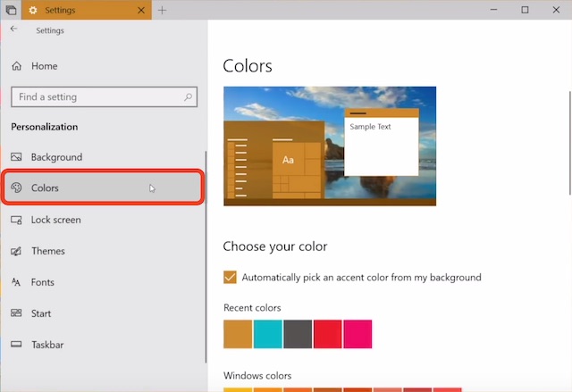Select Colors in the sidebar
The height and width of the screenshot is (392, 572).
[103, 188]
